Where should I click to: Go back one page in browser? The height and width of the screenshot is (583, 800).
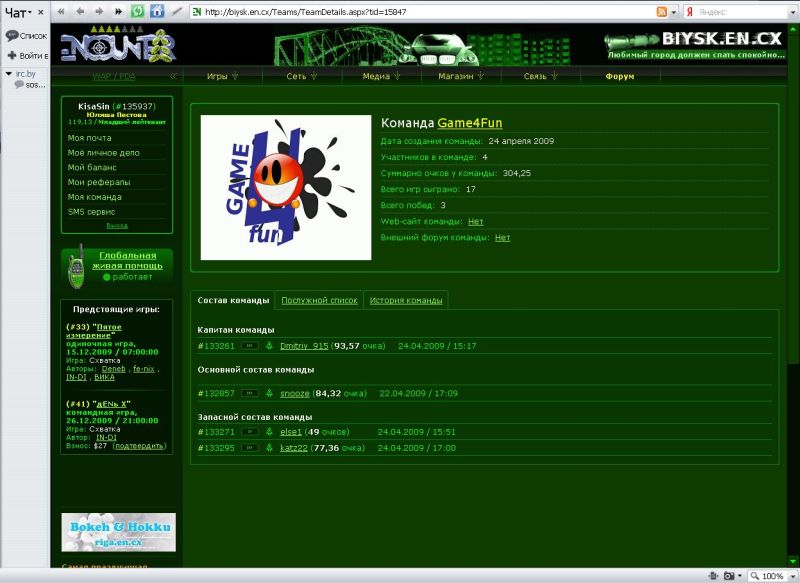(x=80, y=11)
